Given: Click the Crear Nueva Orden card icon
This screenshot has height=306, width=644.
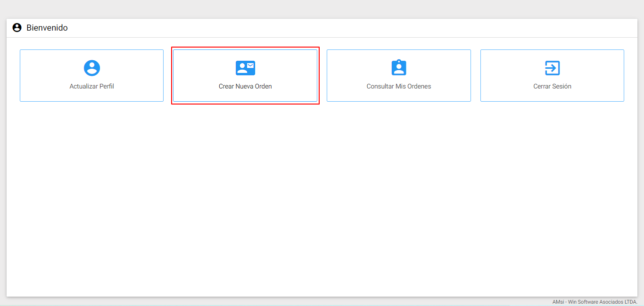Looking at the screenshot, I should pos(245,68).
